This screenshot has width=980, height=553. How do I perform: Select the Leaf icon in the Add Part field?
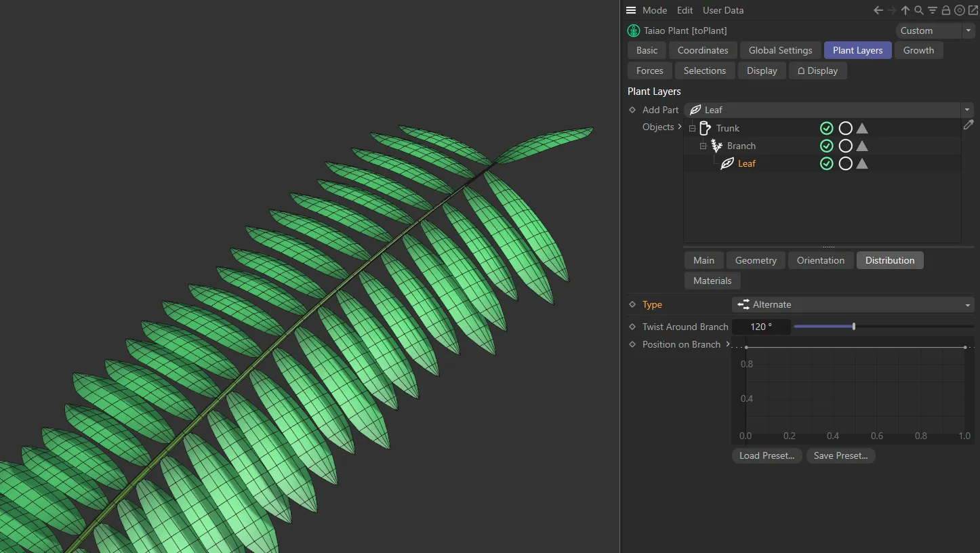click(695, 110)
